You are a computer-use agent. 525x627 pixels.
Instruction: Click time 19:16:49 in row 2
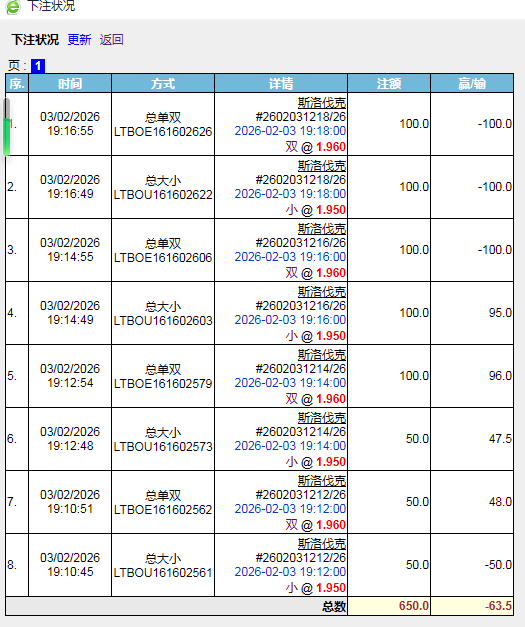[70, 194]
